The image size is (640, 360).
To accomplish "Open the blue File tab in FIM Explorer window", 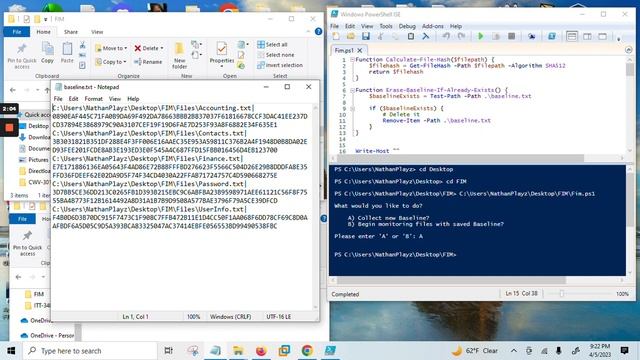I will pyautogui.click(x=17, y=32).
